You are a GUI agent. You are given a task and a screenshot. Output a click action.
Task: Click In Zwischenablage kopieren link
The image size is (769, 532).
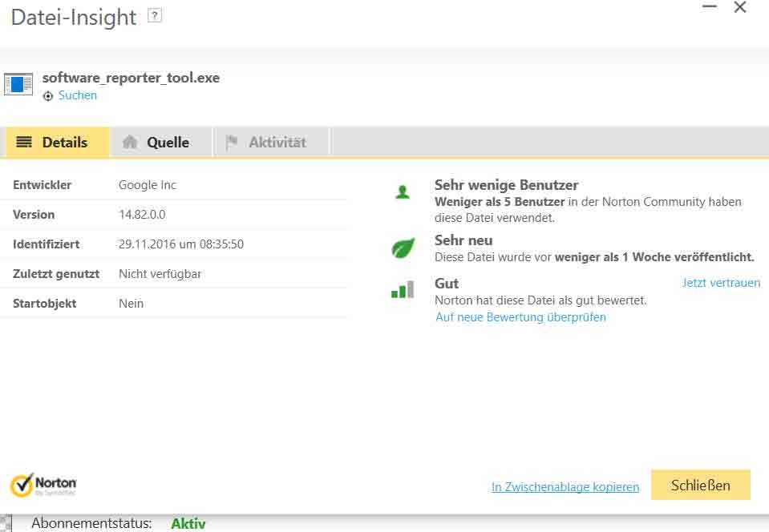tap(565, 487)
